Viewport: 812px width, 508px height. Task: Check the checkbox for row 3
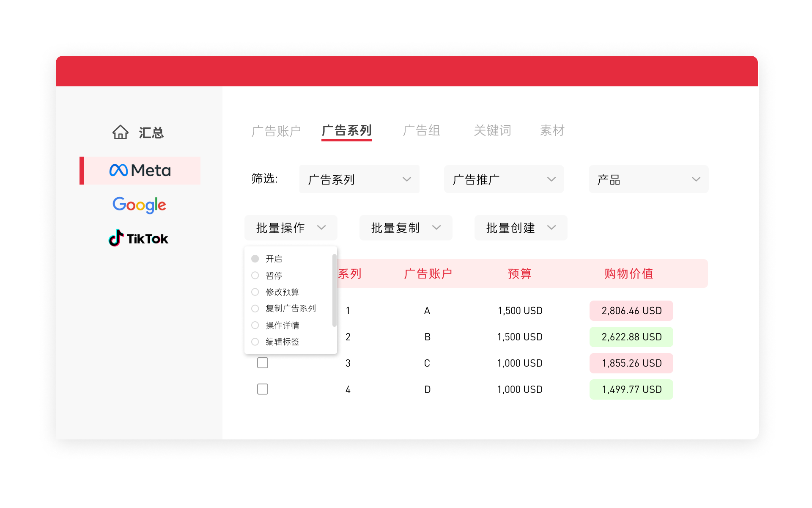pos(263,363)
